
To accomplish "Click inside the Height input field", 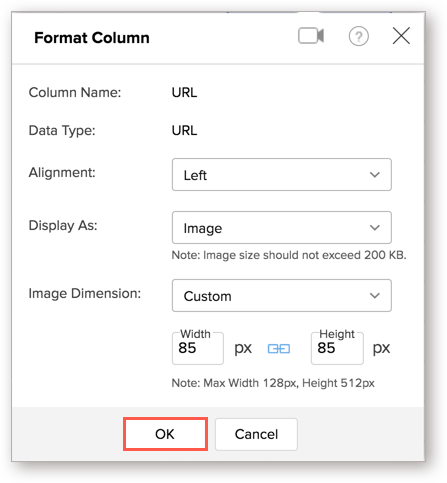I will [337, 348].
